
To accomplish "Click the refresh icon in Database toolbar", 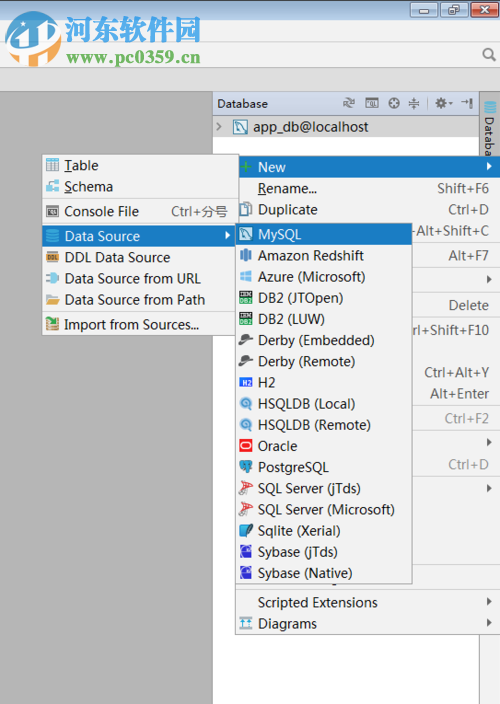I will pos(349,104).
